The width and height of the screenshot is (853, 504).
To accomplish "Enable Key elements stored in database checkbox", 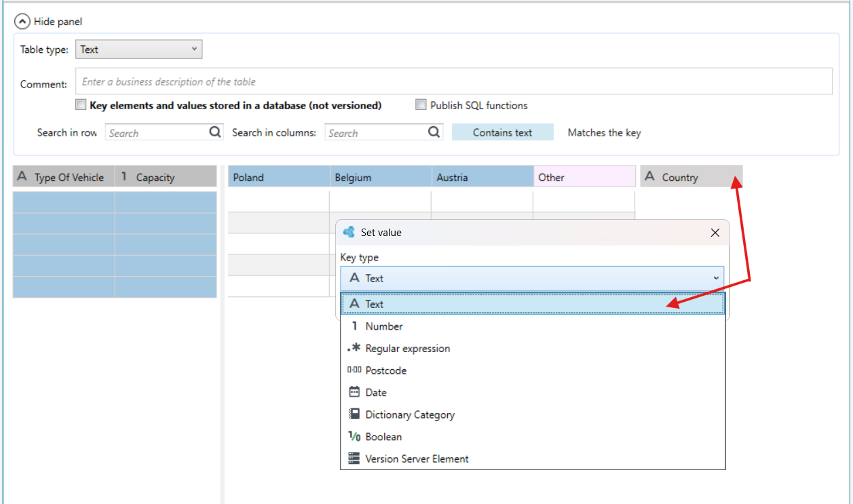I will [81, 105].
